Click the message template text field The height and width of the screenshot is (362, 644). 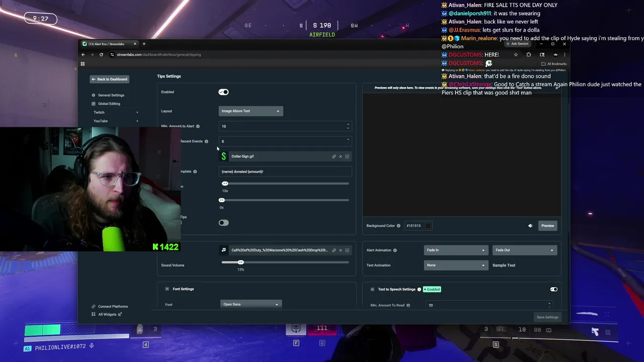pyautogui.click(x=285, y=171)
